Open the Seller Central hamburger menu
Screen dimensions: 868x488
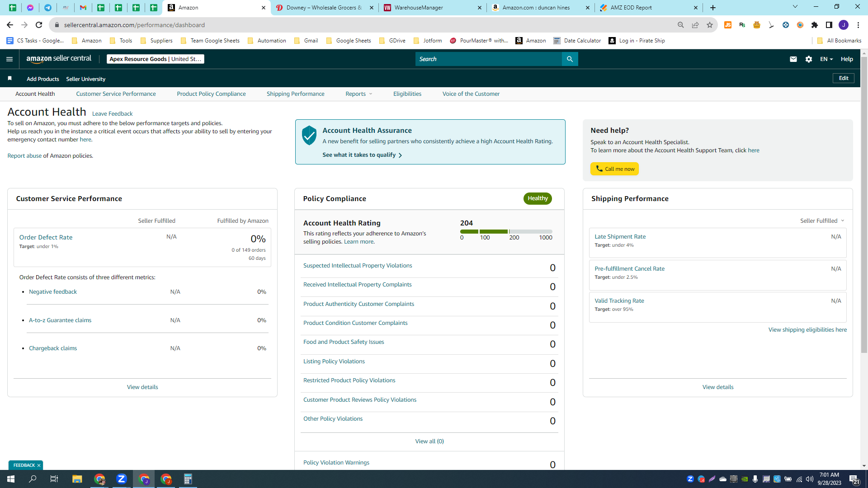[9, 59]
